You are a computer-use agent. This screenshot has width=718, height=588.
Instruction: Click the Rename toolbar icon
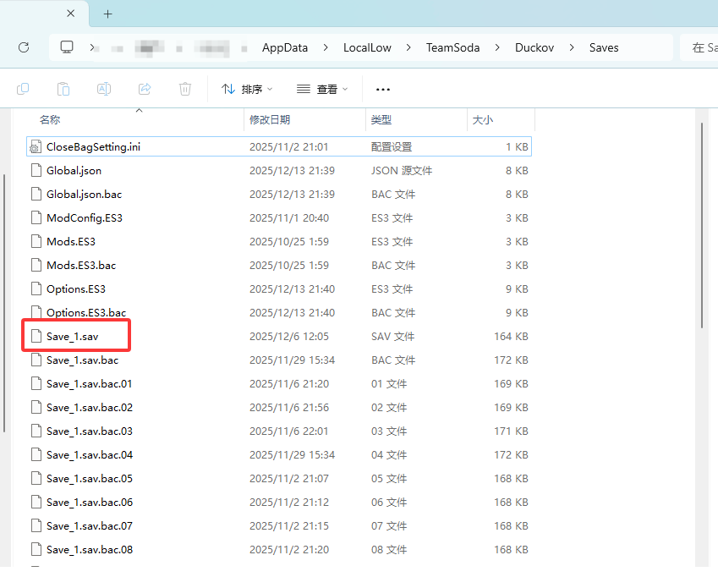click(x=104, y=89)
